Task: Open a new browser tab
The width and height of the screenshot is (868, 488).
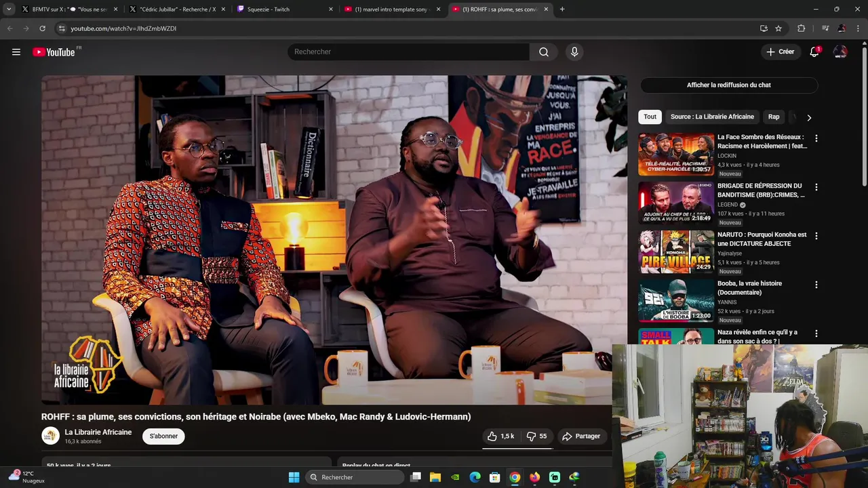Action: [x=562, y=9]
